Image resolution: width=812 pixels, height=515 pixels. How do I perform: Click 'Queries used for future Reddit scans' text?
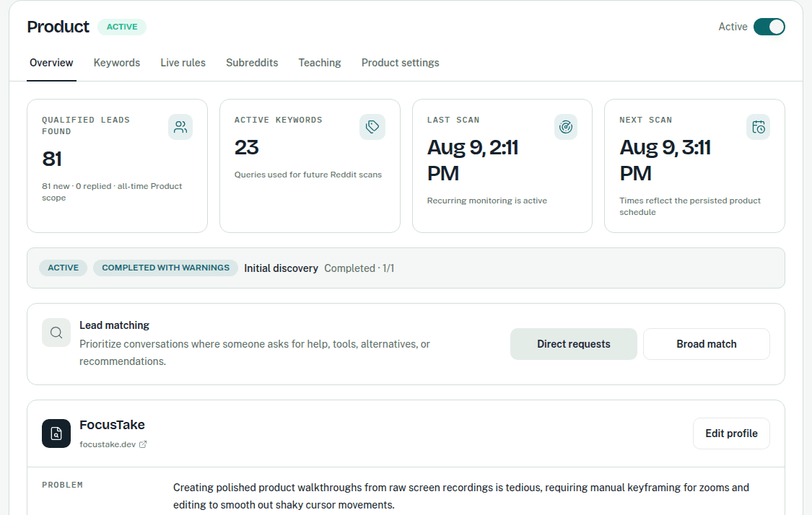click(x=307, y=175)
